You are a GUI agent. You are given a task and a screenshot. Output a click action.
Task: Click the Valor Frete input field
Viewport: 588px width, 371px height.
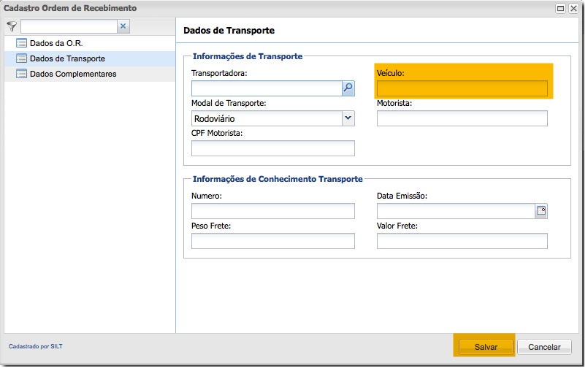[462, 241]
